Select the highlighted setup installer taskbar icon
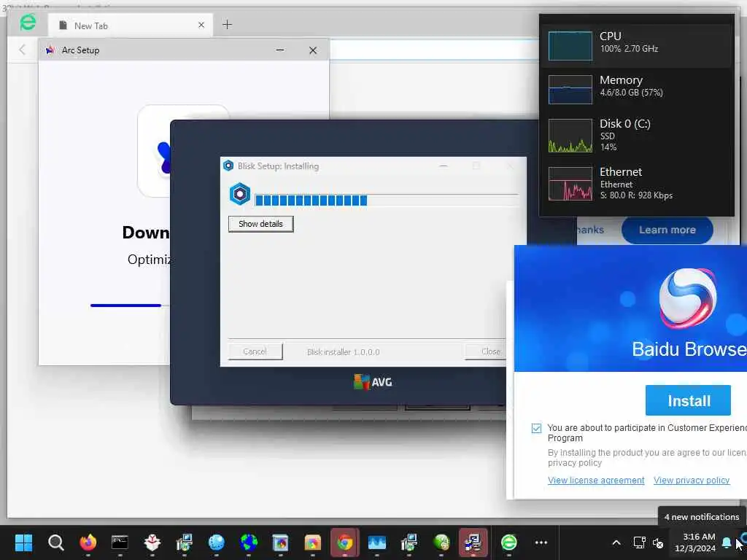 pyautogui.click(x=473, y=542)
